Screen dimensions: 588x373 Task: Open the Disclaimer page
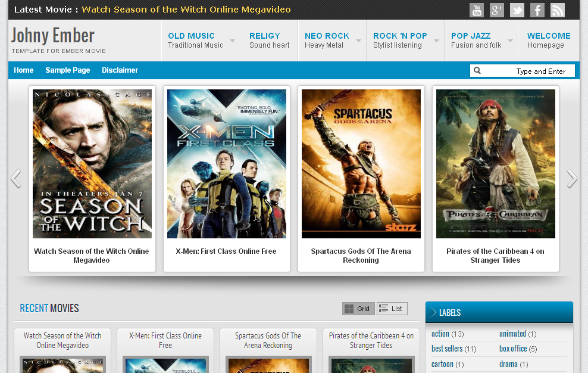point(120,70)
